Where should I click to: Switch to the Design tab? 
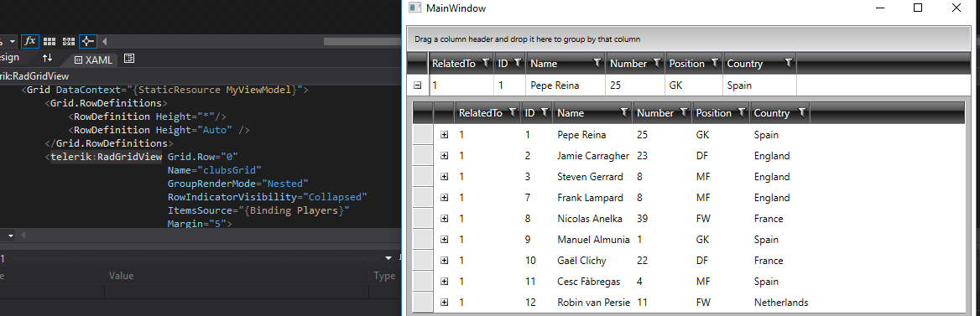pyautogui.click(x=9, y=58)
